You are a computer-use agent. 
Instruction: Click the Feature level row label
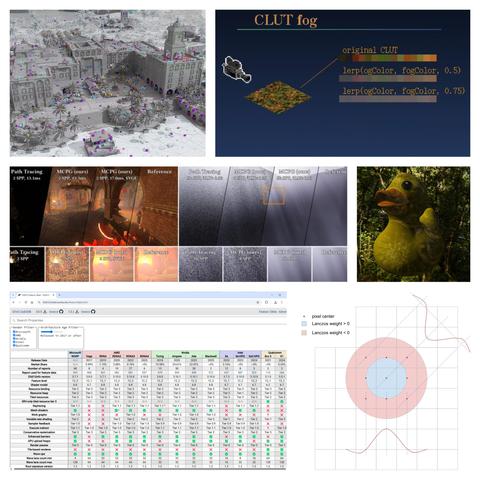click(x=39, y=381)
